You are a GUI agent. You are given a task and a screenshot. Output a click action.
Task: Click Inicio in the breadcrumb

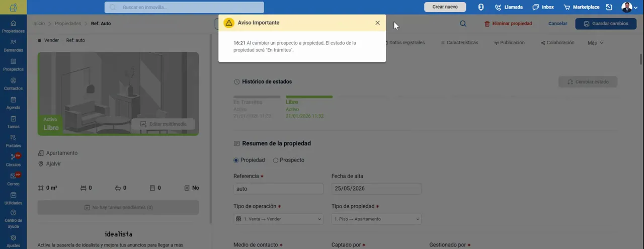point(39,24)
